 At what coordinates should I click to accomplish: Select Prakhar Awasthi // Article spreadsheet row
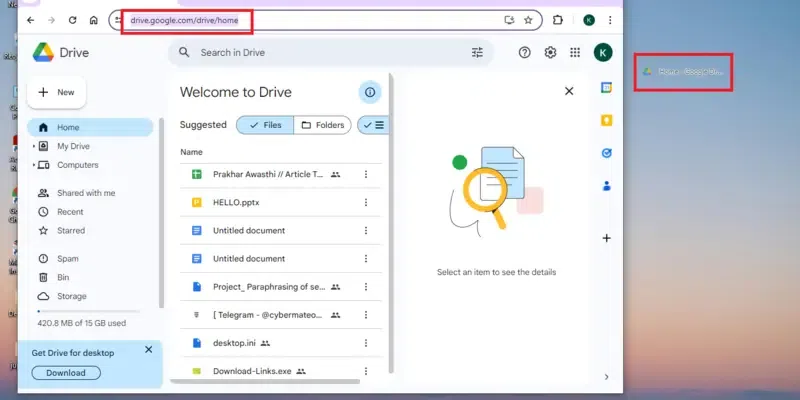coord(281,174)
